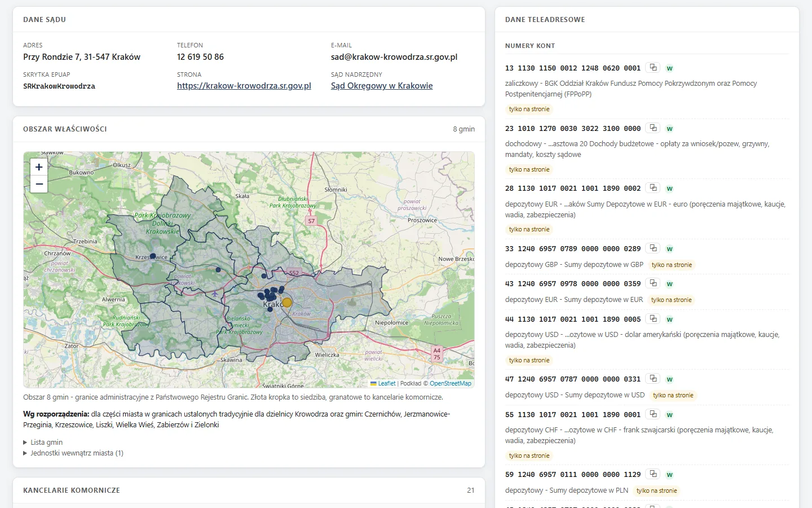Screen dimensions: 812x508
Task: Click green W badge beside account 55 1130 1017
Action: [x=669, y=415]
